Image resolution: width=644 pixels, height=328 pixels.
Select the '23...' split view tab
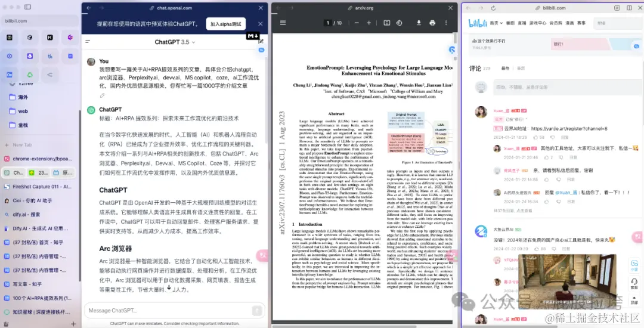click(x=38, y=173)
